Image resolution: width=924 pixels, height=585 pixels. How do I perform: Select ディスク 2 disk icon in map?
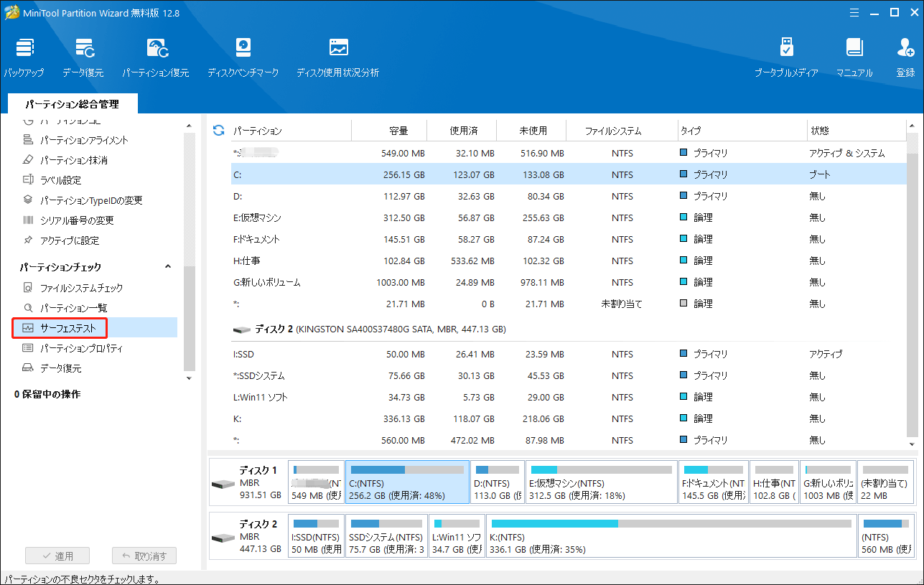pos(222,538)
